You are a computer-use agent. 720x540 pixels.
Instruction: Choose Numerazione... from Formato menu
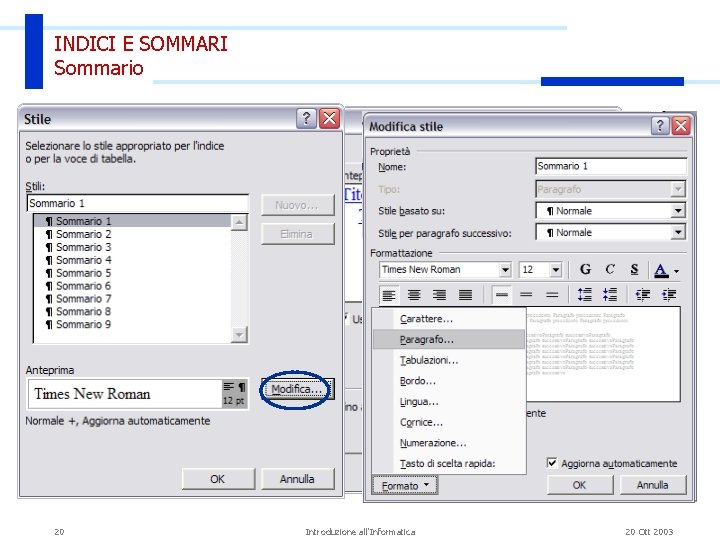(449, 443)
